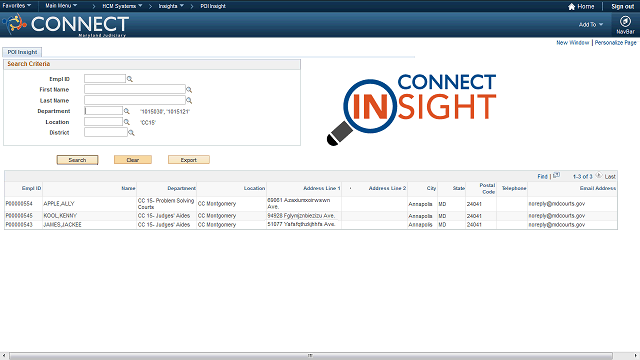Open the NavBar compass icon
This screenshot has width=640, height=360.
[625, 21]
